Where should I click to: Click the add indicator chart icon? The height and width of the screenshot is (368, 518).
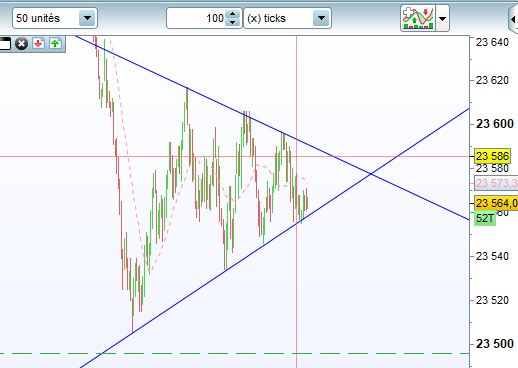[418, 18]
